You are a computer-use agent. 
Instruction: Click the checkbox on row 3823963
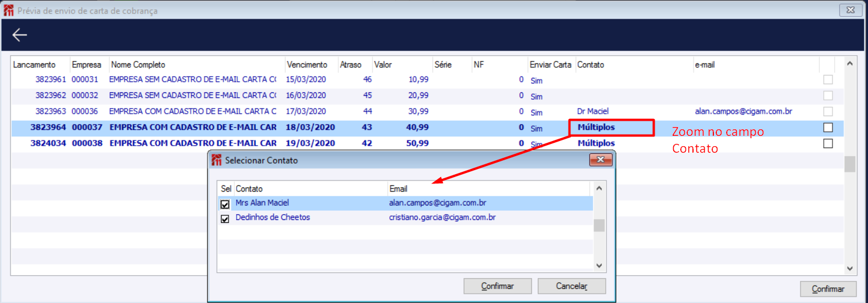coord(828,111)
